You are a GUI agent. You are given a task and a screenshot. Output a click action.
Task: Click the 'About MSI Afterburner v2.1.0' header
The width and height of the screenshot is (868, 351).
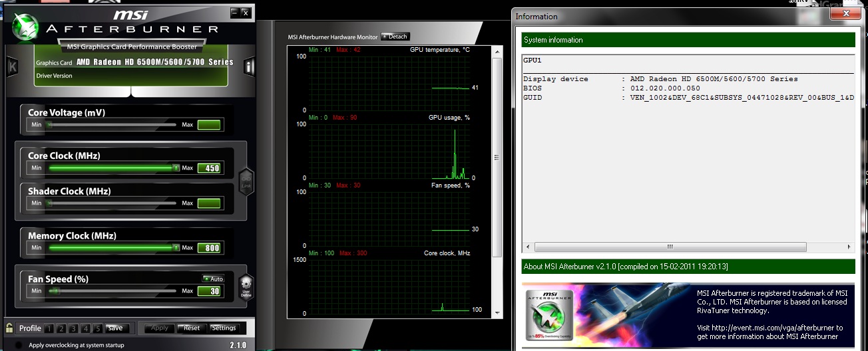688,267
